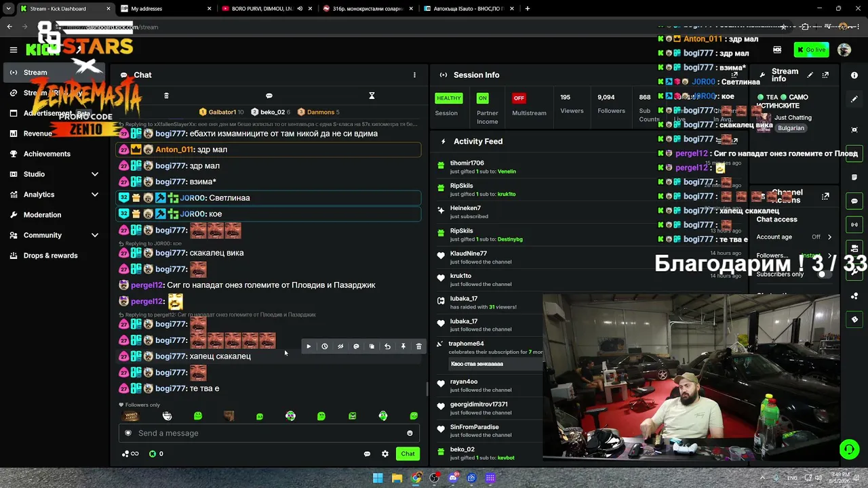This screenshot has height=488, width=868.
Task: Switch to the My addresses browser tab
Action: [165, 9]
